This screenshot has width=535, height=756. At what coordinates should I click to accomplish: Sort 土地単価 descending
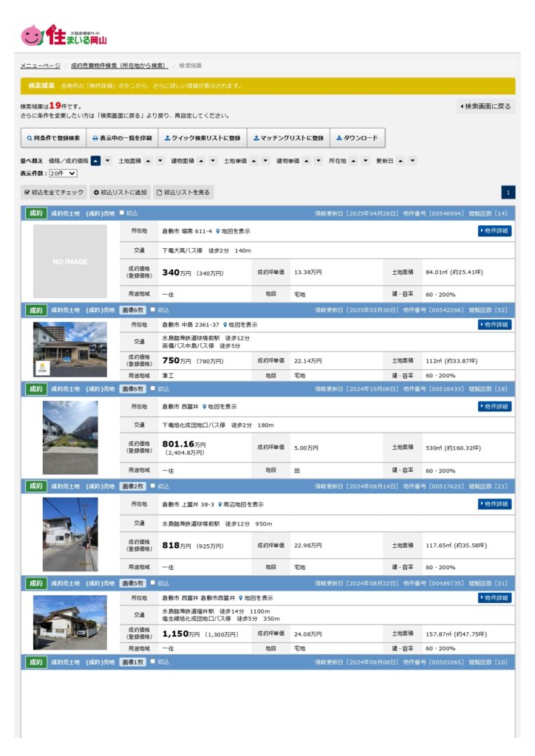click(x=265, y=161)
